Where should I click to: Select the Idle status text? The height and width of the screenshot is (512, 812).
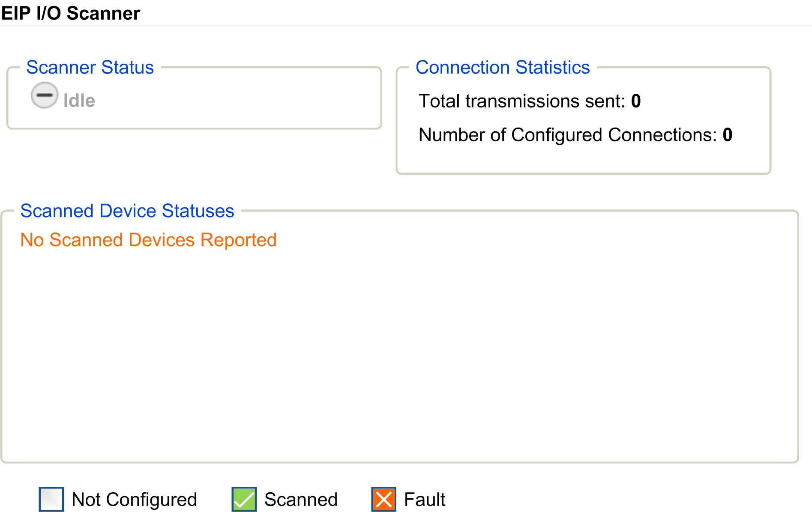pos(79,101)
